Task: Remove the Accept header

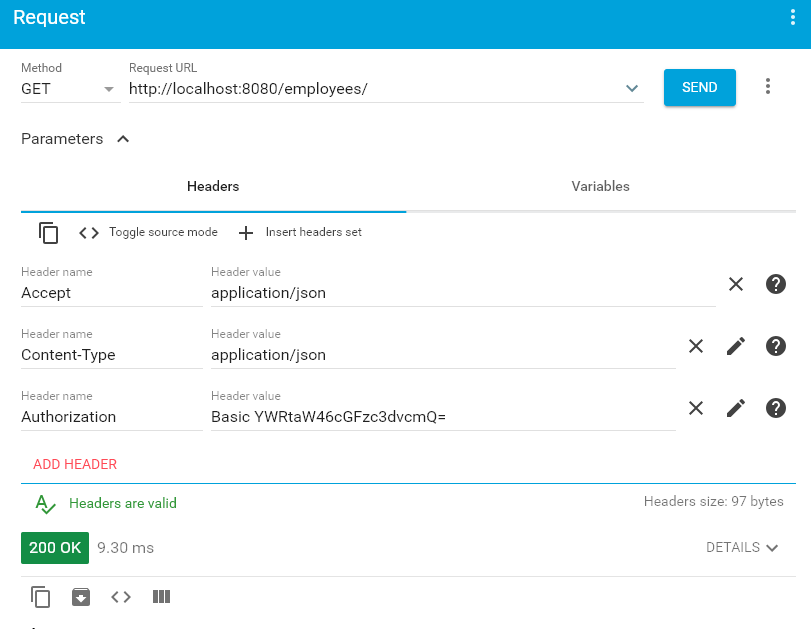Action: tap(736, 284)
